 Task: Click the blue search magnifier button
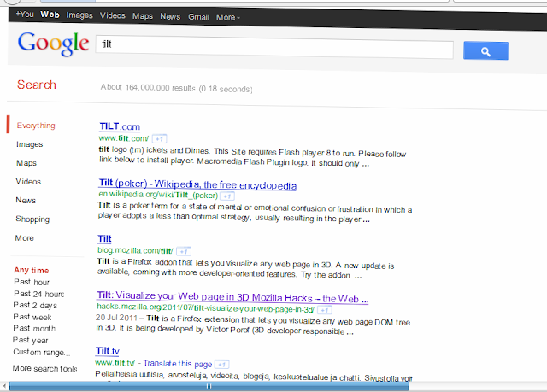[x=485, y=51]
